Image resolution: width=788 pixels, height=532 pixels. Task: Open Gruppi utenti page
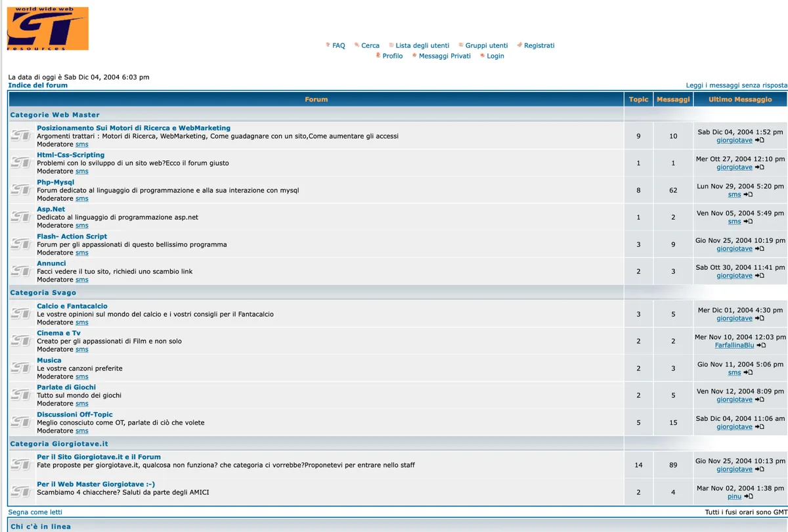point(487,45)
